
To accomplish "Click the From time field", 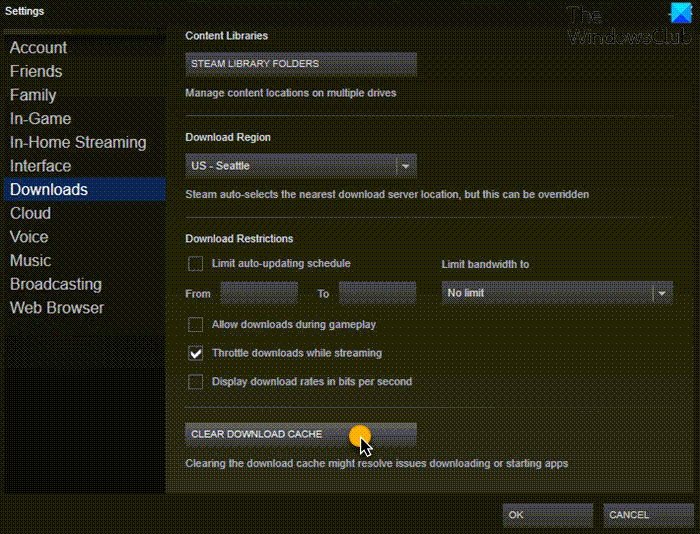I will (259, 293).
